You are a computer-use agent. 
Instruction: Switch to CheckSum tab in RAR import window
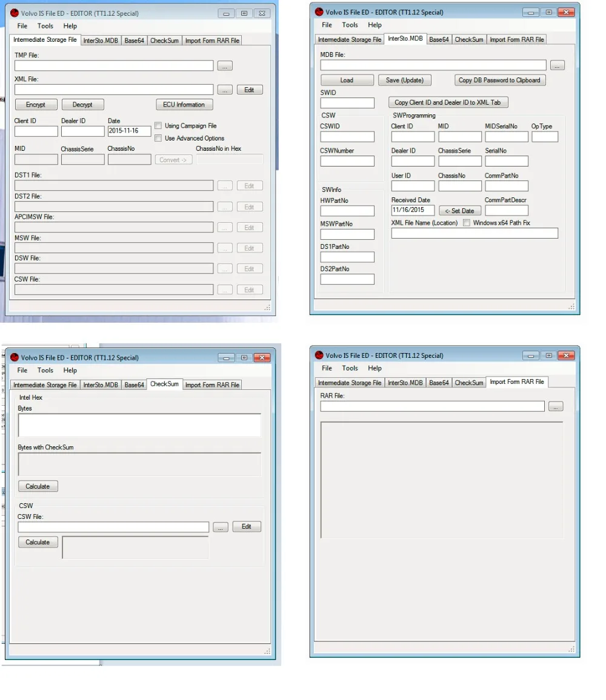[469, 383]
